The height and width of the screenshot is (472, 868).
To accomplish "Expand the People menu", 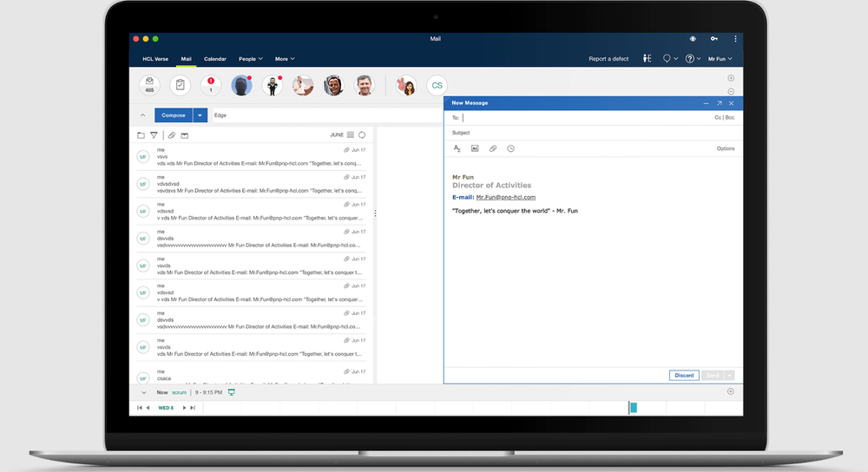I will (x=250, y=59).
